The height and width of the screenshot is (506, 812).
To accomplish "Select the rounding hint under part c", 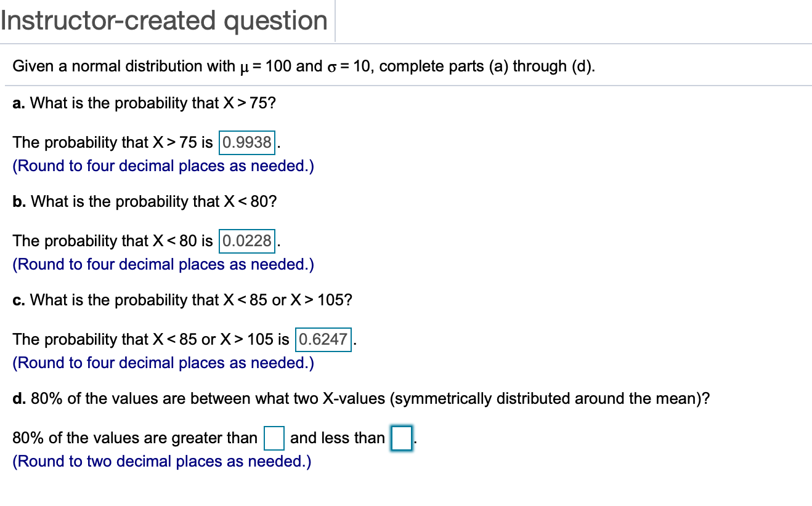I will [x=163, y=363].
